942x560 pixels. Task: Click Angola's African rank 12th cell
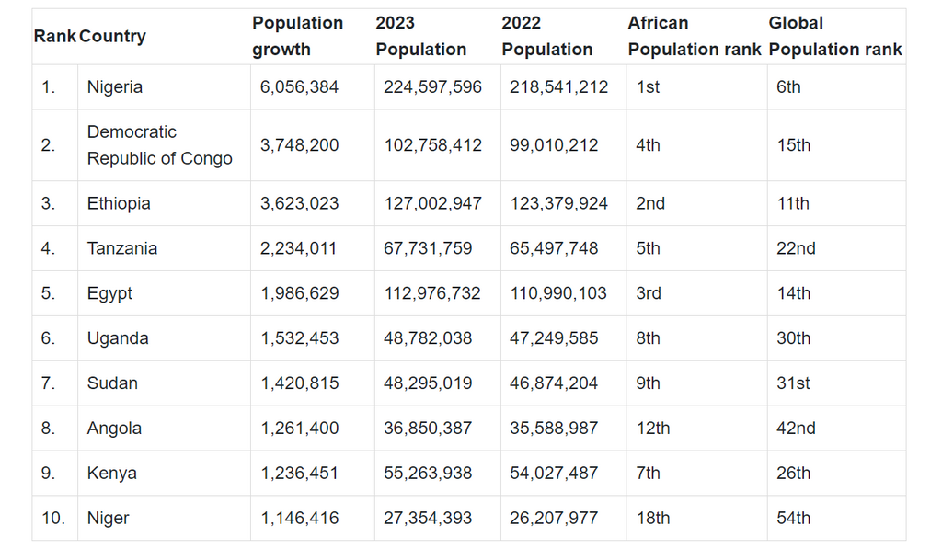pos(652,429)
